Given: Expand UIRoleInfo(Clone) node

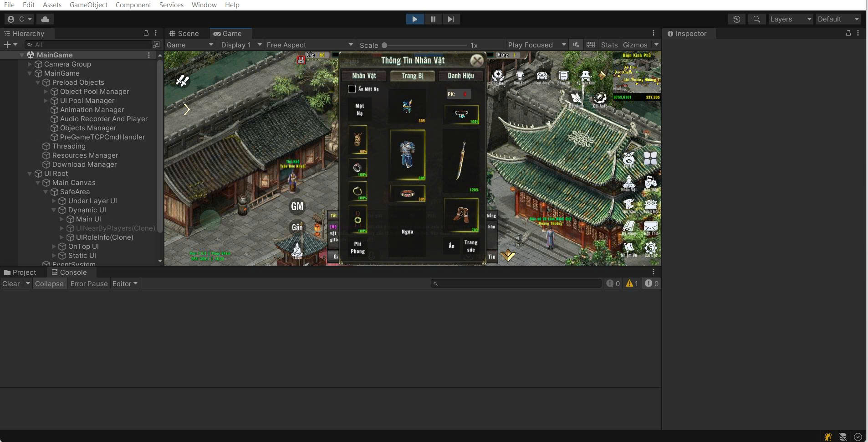Looking at the screenshot, I should pos(61,237).
